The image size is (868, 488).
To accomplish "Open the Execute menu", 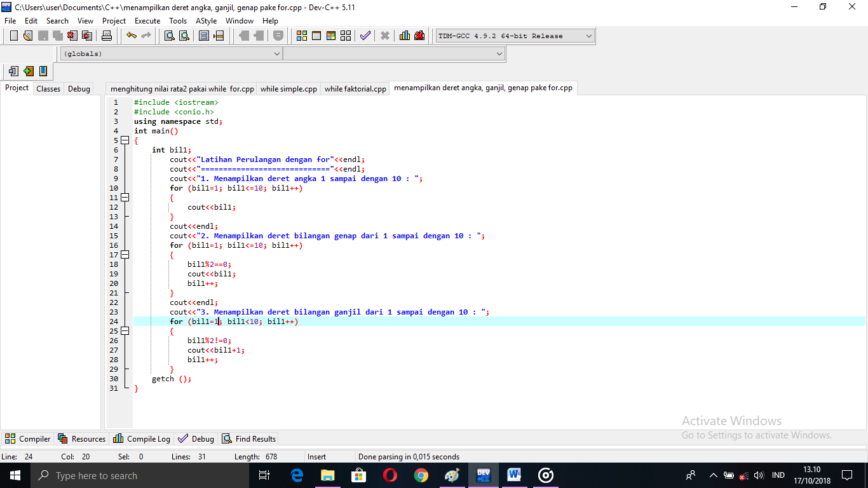I will (x=147, y=20).
